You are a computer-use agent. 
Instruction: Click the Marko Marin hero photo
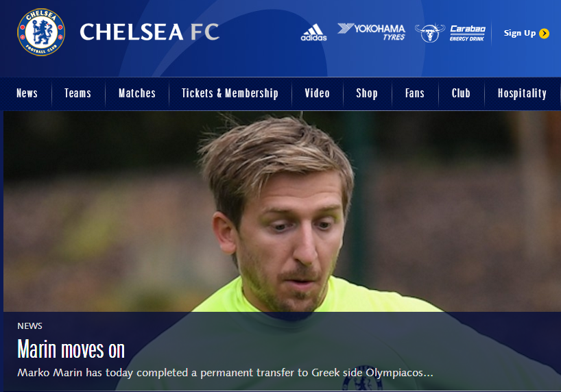pos(282,211)
